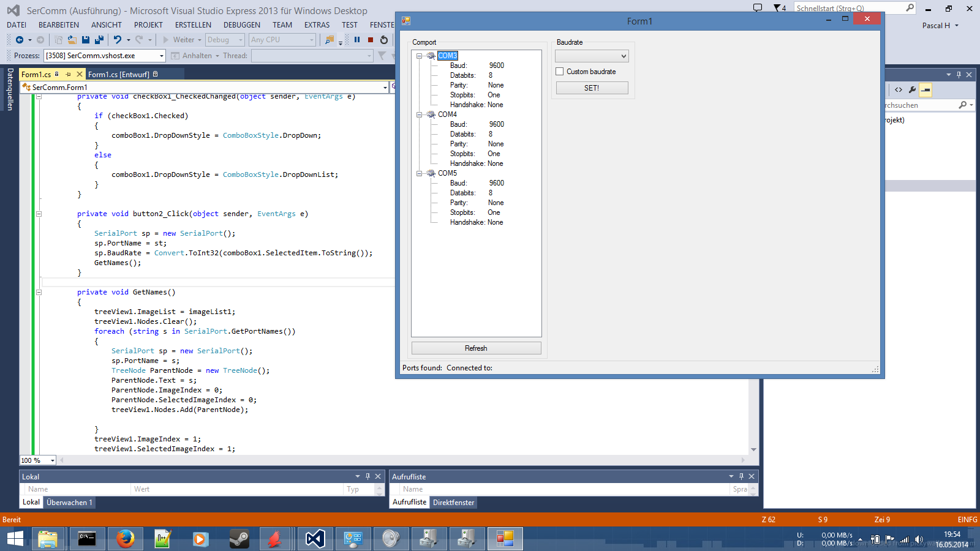
Task: Click the save all icon in toolbar
Action: (99, 40)
